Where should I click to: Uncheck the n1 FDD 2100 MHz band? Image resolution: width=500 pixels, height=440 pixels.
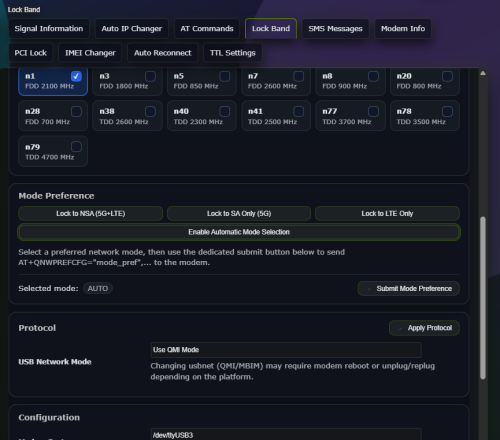pos(76,76)
